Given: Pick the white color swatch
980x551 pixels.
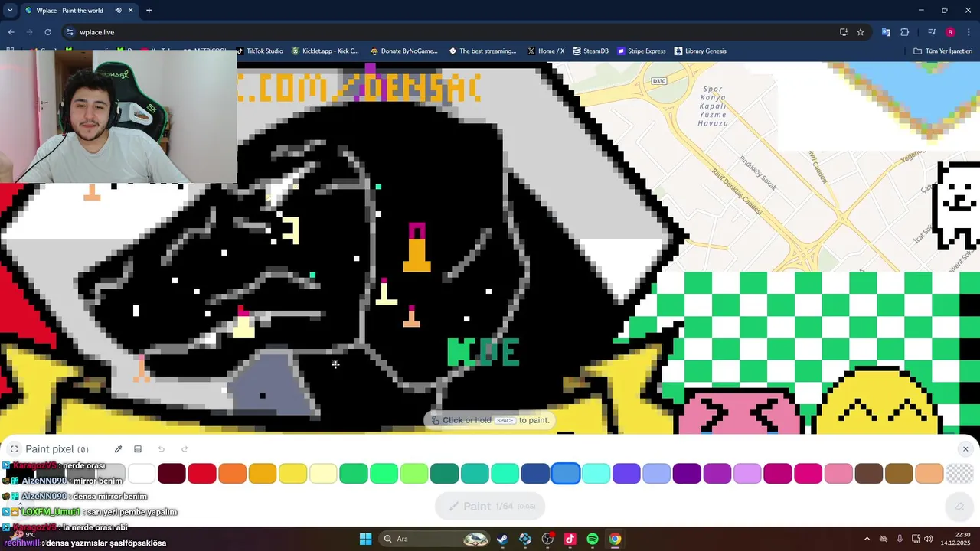Looking at the screenshot, I should pyautogui.click(x=142, y=474).
